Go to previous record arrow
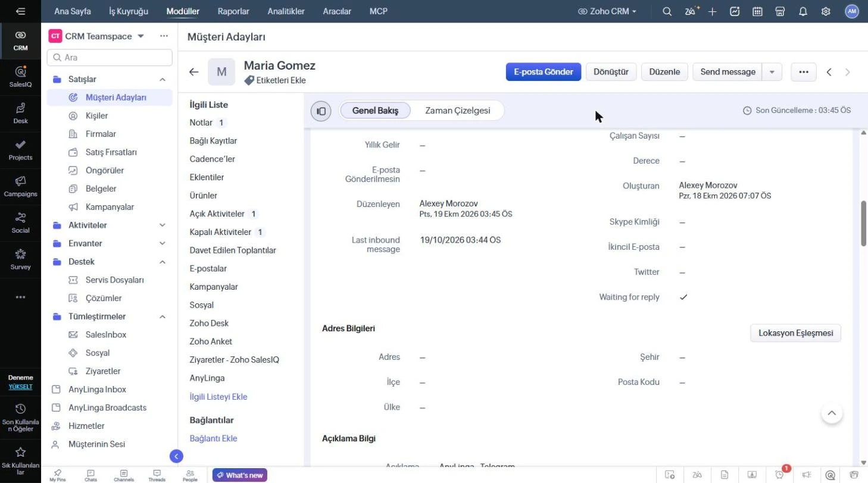 coord(829,72)
